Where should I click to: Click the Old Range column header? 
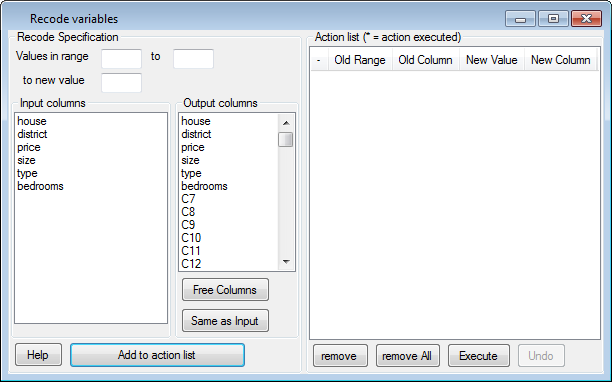360,60
